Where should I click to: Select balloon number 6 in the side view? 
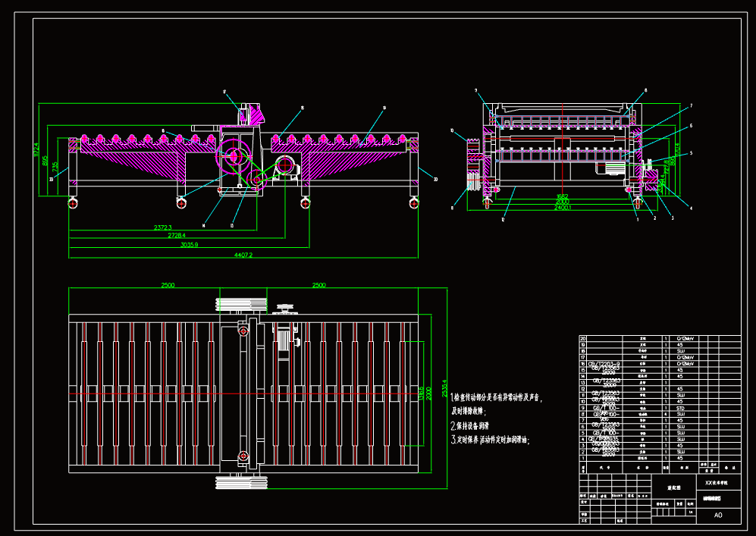(x=691, y=126)
